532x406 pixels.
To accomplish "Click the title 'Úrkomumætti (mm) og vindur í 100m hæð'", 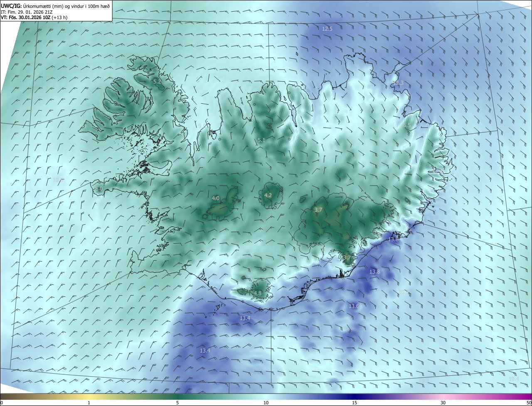I will [x=66, y=6].
